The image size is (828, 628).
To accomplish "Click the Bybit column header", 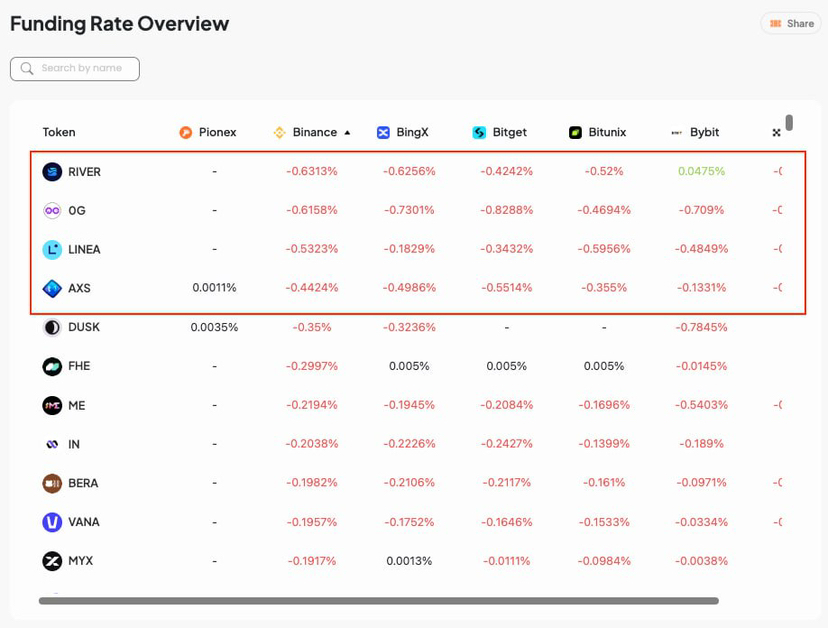I will (x=695, y=132).
